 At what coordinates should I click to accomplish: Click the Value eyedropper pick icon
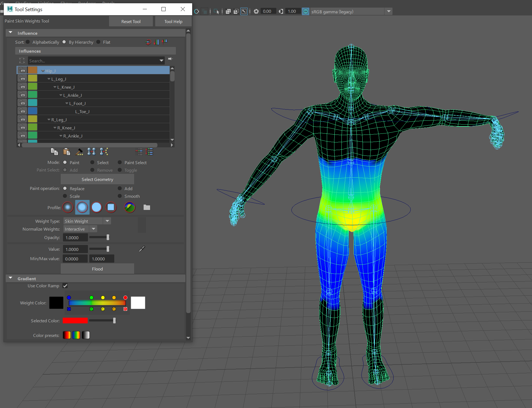[142, 249]
